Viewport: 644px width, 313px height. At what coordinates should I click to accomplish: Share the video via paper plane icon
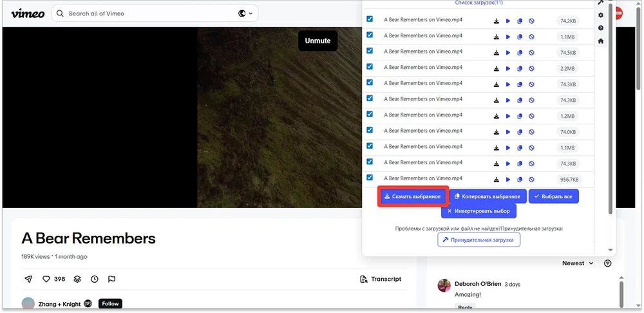(x=28, y=279)
